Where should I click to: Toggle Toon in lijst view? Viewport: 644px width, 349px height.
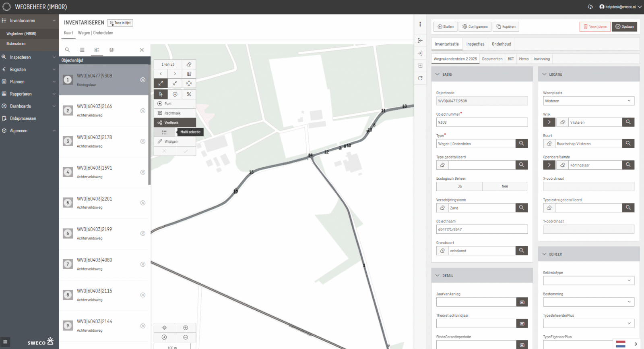click(x=120, y=23)
